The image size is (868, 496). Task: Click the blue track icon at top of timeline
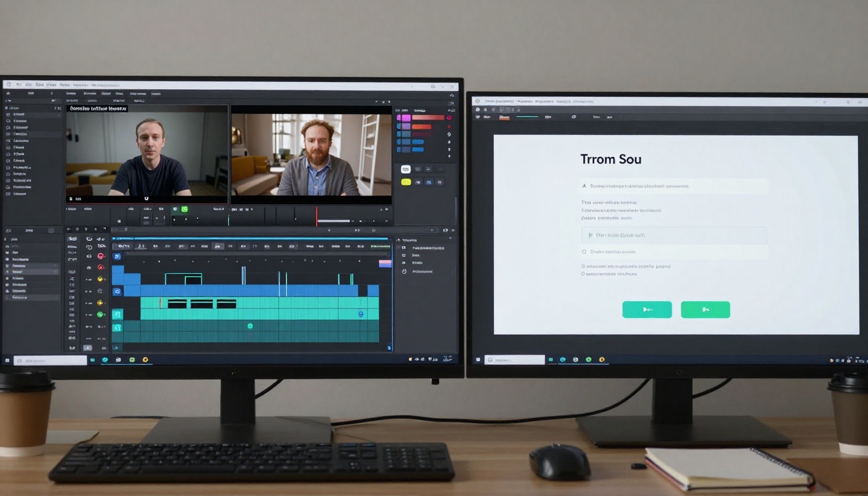117,256
